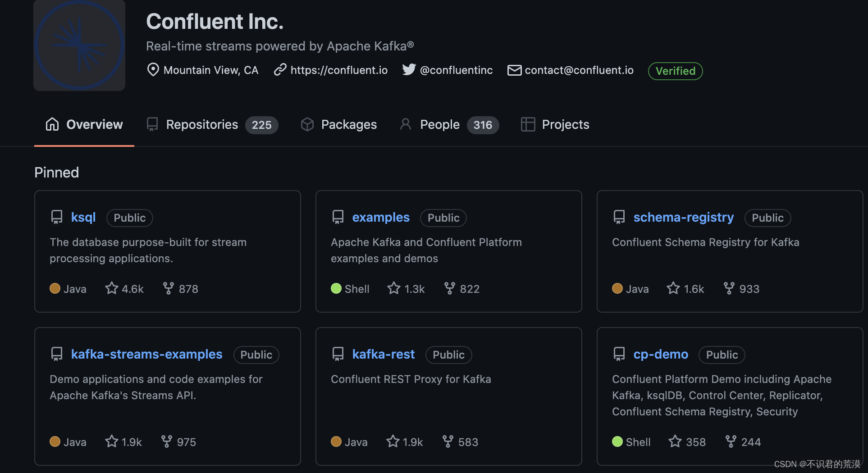Open the kafka-streams-examples repository

pos(146,355)
